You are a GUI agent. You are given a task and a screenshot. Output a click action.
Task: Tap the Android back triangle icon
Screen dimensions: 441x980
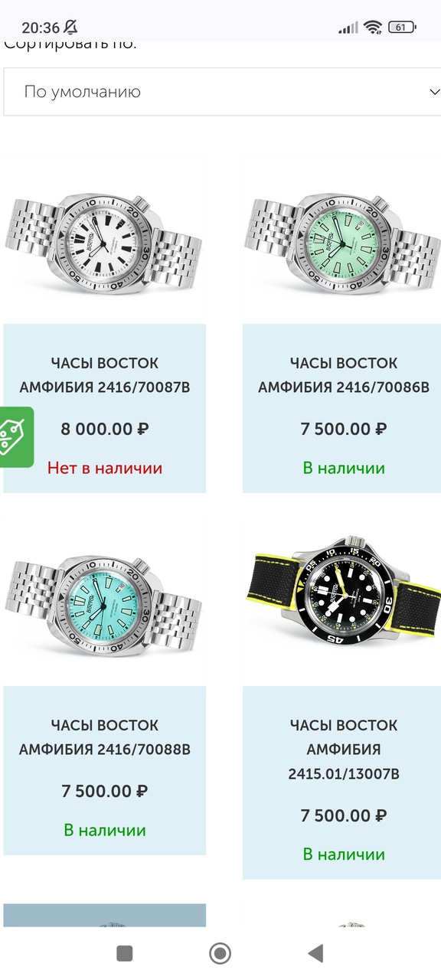coord(315,952)
